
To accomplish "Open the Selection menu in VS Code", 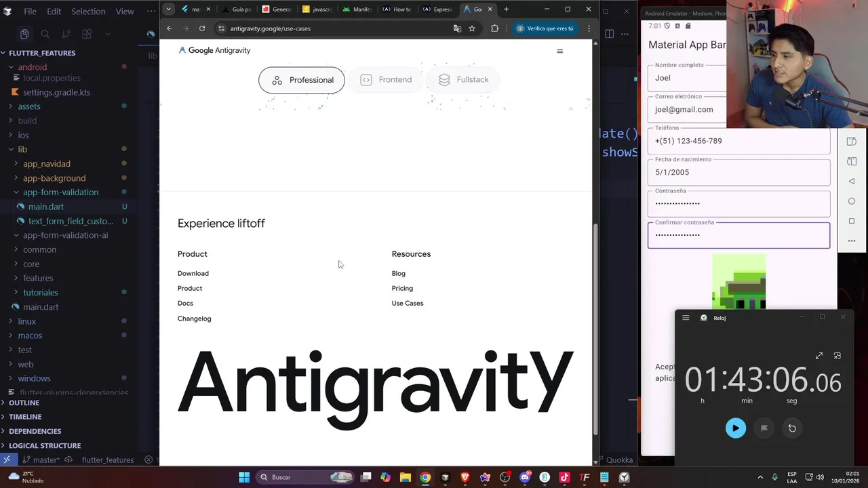I will [x=88, y=12].
